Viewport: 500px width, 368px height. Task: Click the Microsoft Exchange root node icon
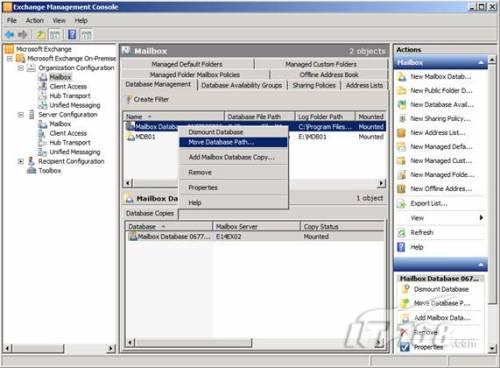(9, 49)
